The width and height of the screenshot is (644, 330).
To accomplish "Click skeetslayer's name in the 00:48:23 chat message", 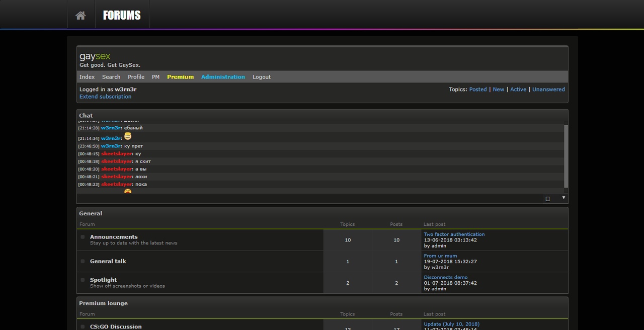I will click(x=117, y=184).
